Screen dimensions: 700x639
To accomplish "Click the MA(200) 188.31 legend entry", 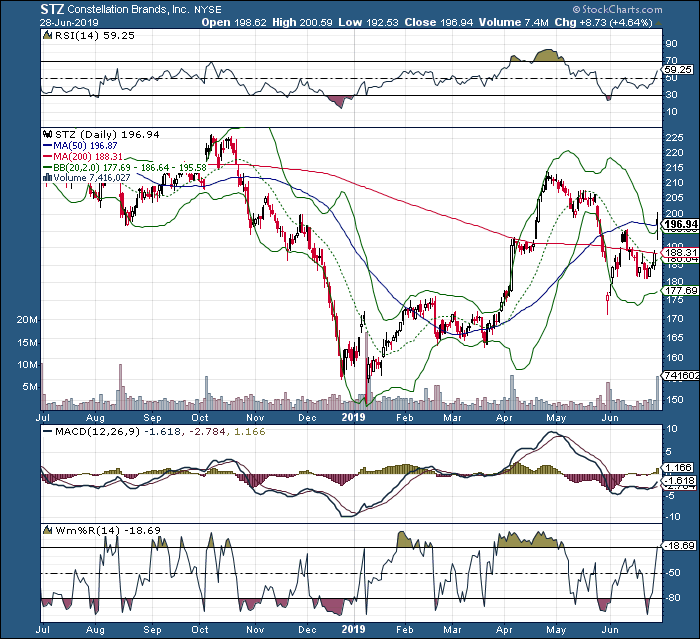I will (83, 157).
